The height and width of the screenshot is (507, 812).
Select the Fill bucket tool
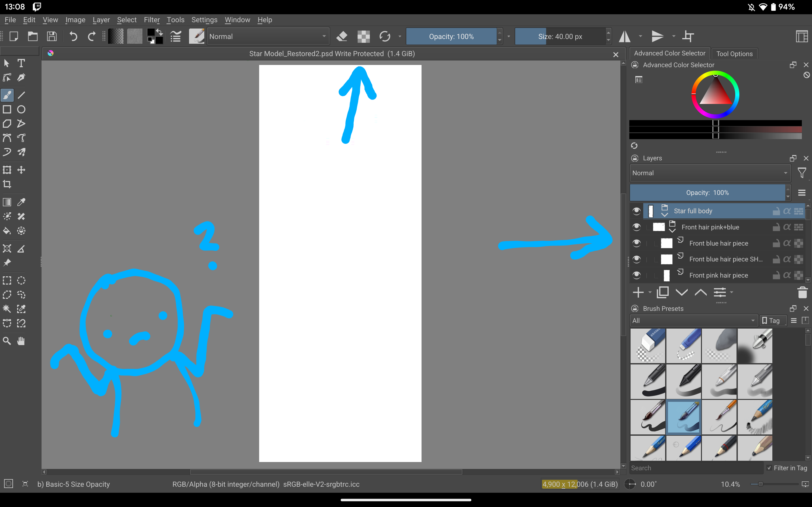tap(7, 231)
